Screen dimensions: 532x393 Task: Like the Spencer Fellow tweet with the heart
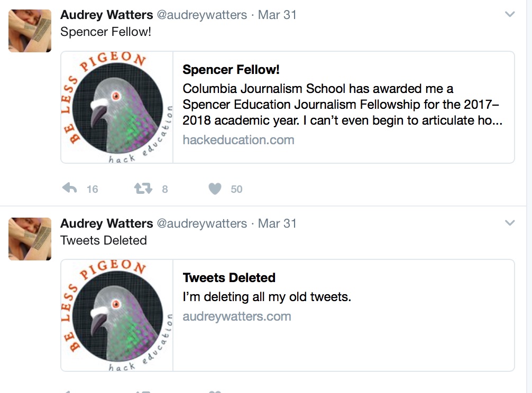point(215,189)
